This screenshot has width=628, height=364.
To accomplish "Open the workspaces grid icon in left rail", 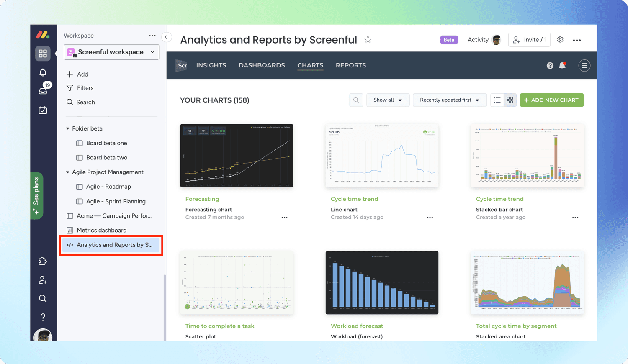I will (43, 54).
